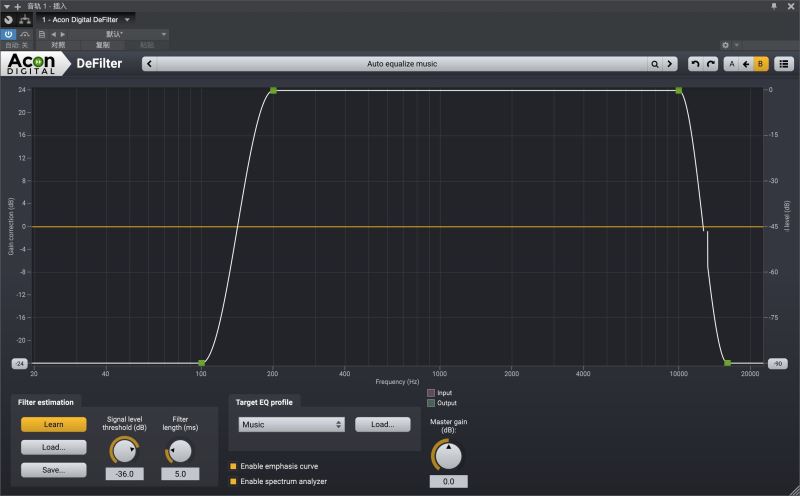
Task: Copy B settings to A with the arrow
Action: pyautogui.click(x=746, y=64)
